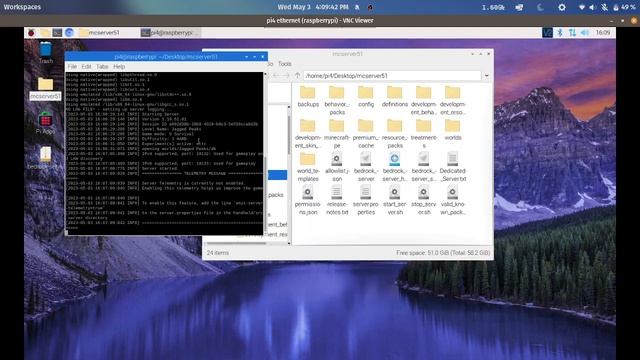
Task: Expand the path bar history dropdown
Action: tap(487, 76)
